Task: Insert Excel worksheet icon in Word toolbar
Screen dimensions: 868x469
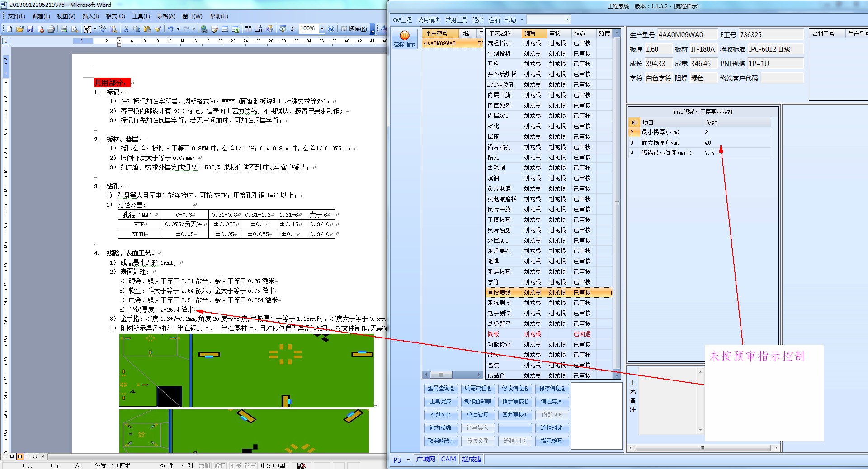Action: tap(236, 29)
